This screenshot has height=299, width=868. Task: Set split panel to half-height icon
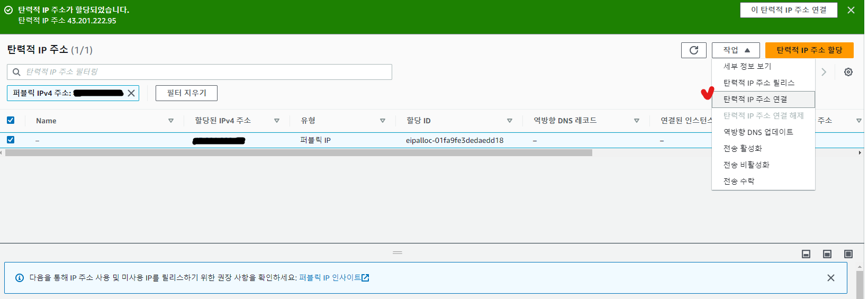pos(827,254)
